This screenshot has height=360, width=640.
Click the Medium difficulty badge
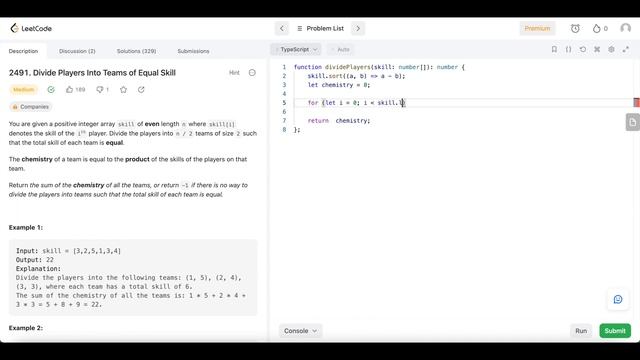(24, 89)
